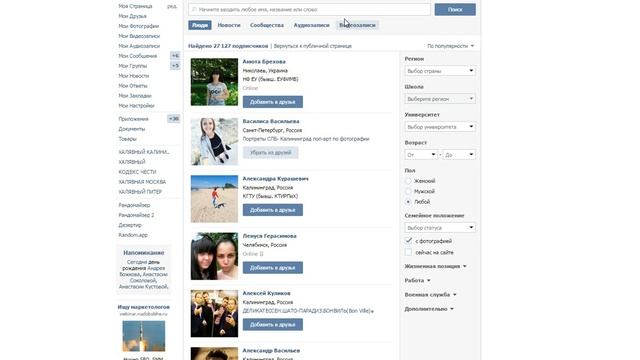The width and height of the screenshot is (640, 360).
Task: Open 'Мои Аудиозаписи' in the left menu
Action: click(139, 46)
